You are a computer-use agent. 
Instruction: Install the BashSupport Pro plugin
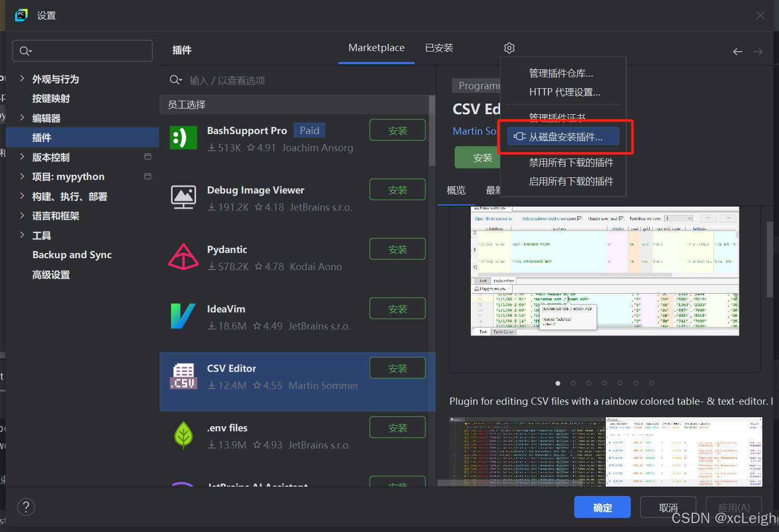point(397,130)
